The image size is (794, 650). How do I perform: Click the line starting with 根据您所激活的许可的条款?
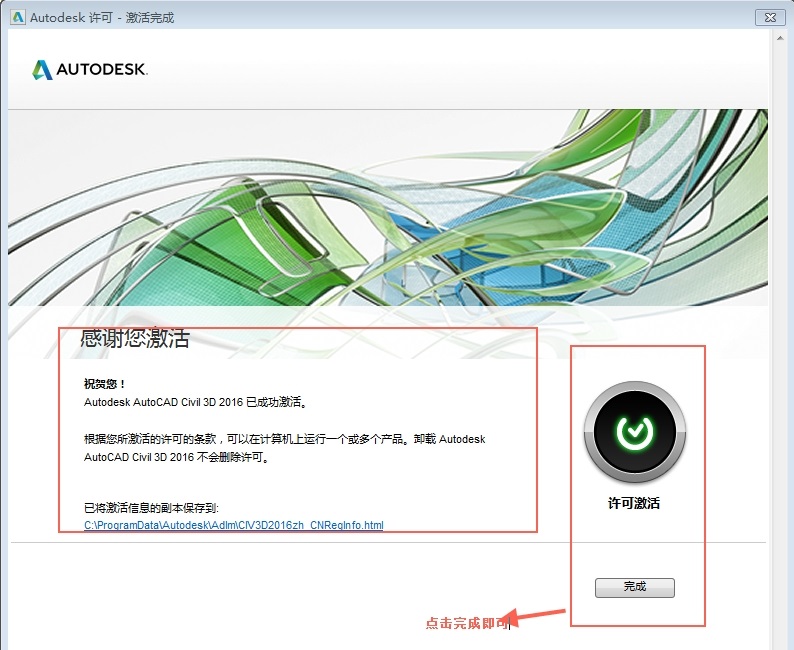[x=285, y=439]
